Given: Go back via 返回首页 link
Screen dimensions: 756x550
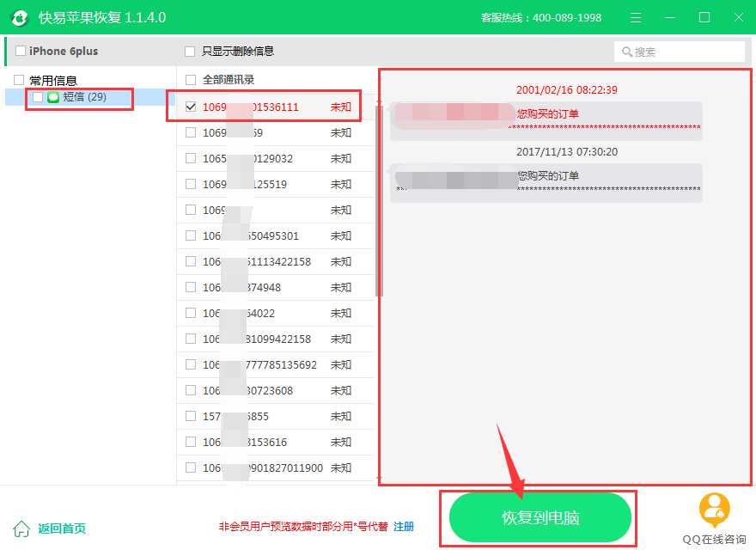Looking at the screenshot, I should point(62,529).
